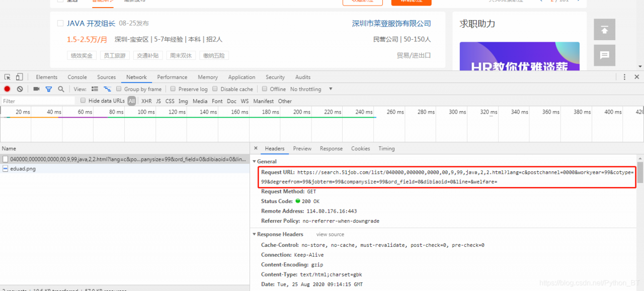Open the Timing detail tab
The width and height of the screenshot is (644, 291).
tap(386, 148)
